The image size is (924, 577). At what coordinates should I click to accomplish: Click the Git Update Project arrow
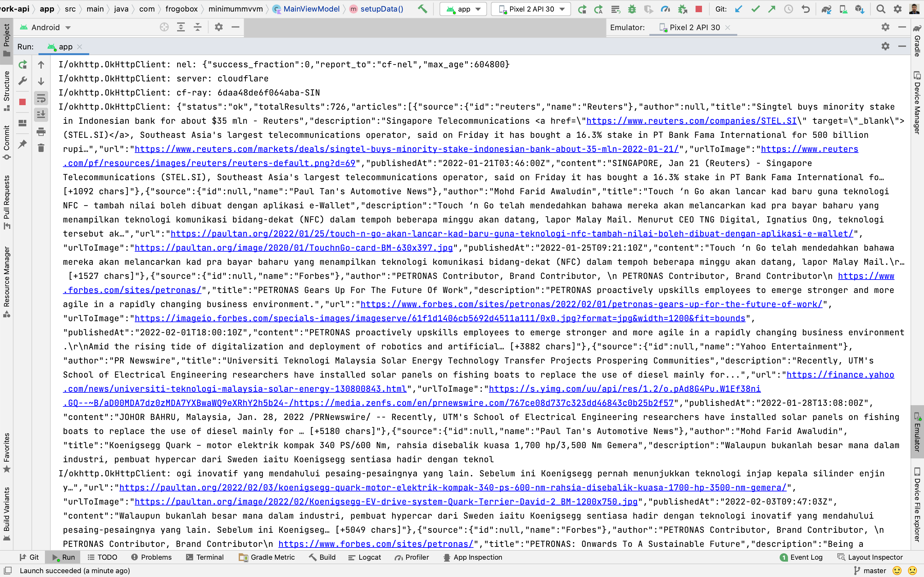[739, 9]
